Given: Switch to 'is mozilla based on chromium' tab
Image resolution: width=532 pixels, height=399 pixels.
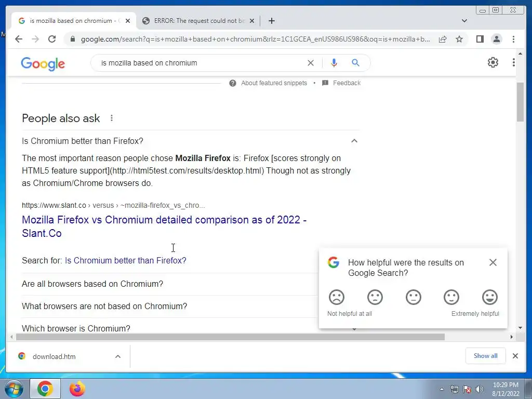Looking at the screenshot, I should point(74,21).
